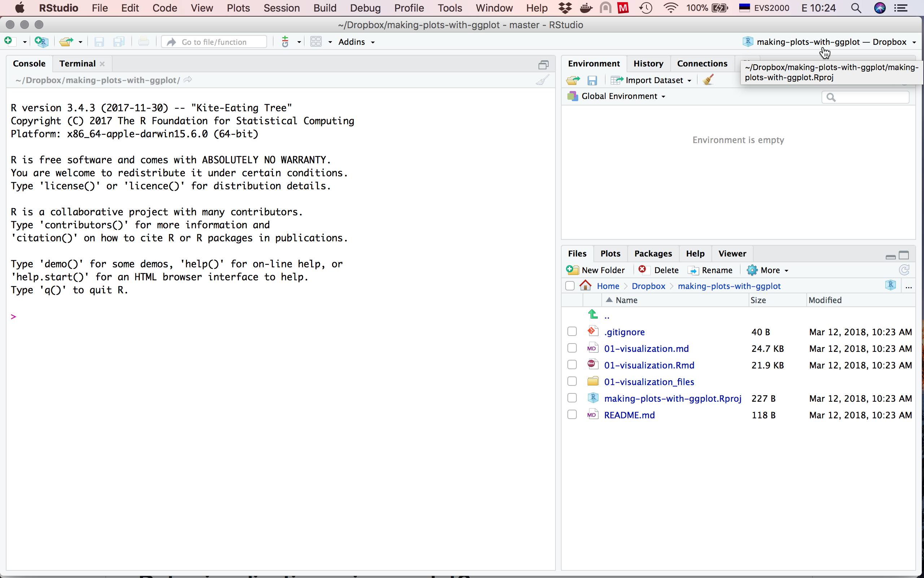Click the ellipsis Go to directory button
Screen dimensions: 924x578
tap(909, 286)
